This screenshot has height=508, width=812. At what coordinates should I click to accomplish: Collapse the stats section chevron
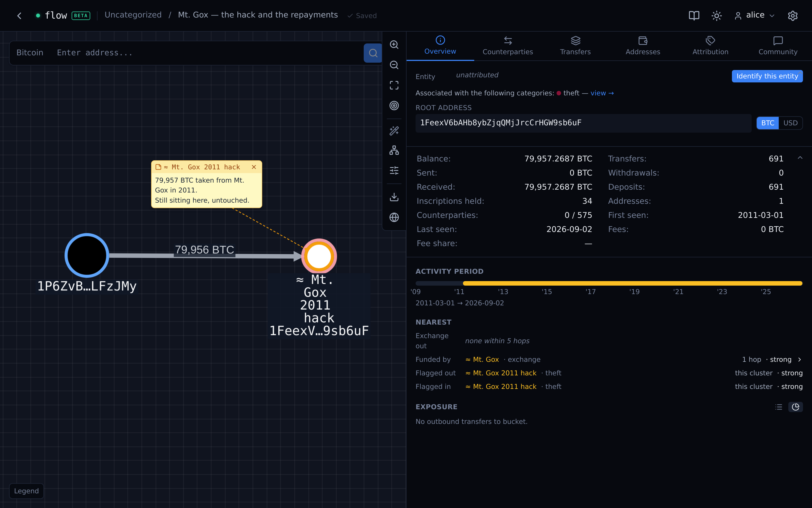pos(800,158)
